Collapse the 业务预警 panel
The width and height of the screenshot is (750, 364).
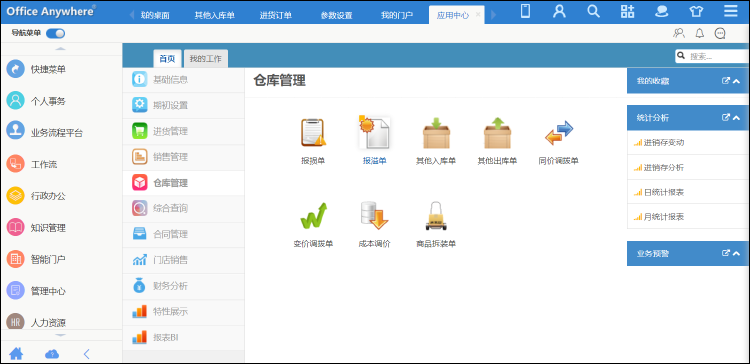[x=736, y=253]
